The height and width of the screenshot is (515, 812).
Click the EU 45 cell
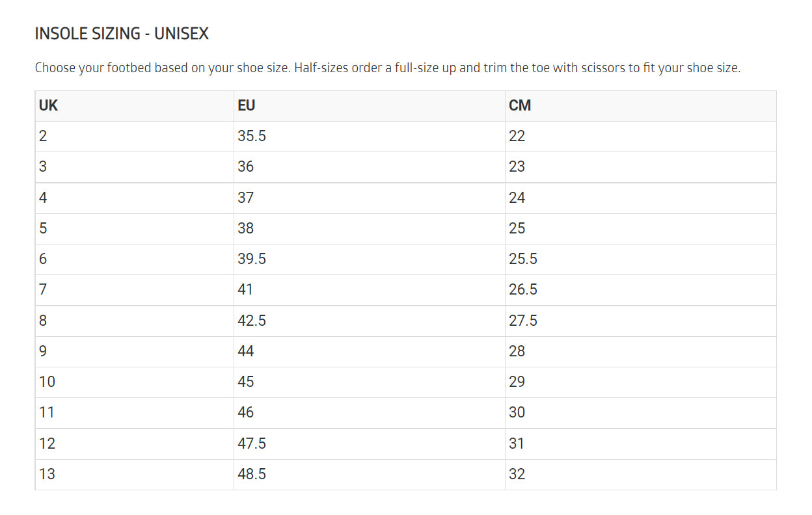pyautogui.click(x=246, y=382)
